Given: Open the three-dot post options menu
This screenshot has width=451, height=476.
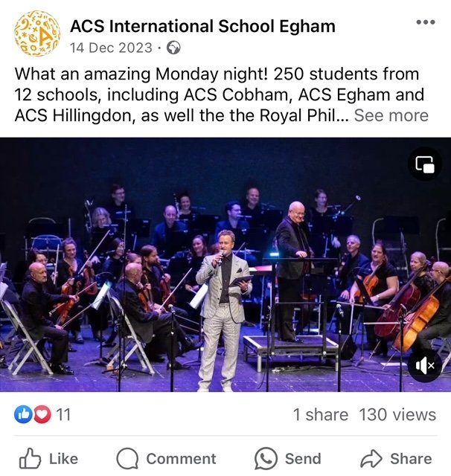Looking at the screenshot, I should [426, 22].
